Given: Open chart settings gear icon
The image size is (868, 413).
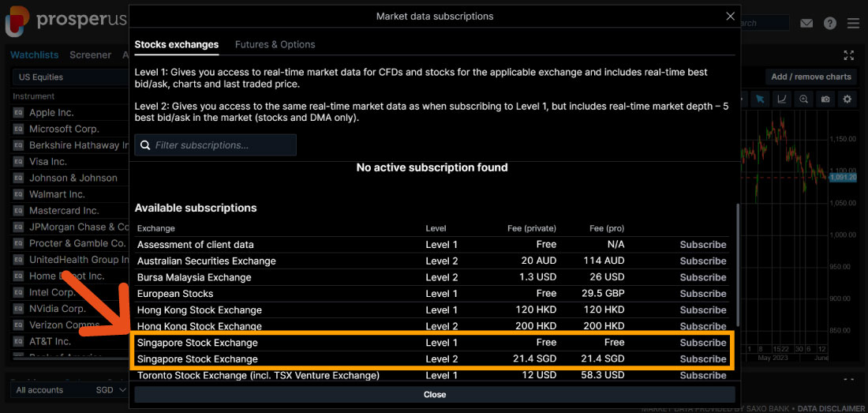Looking at the screenshot, I should click(x=847, y=99).
